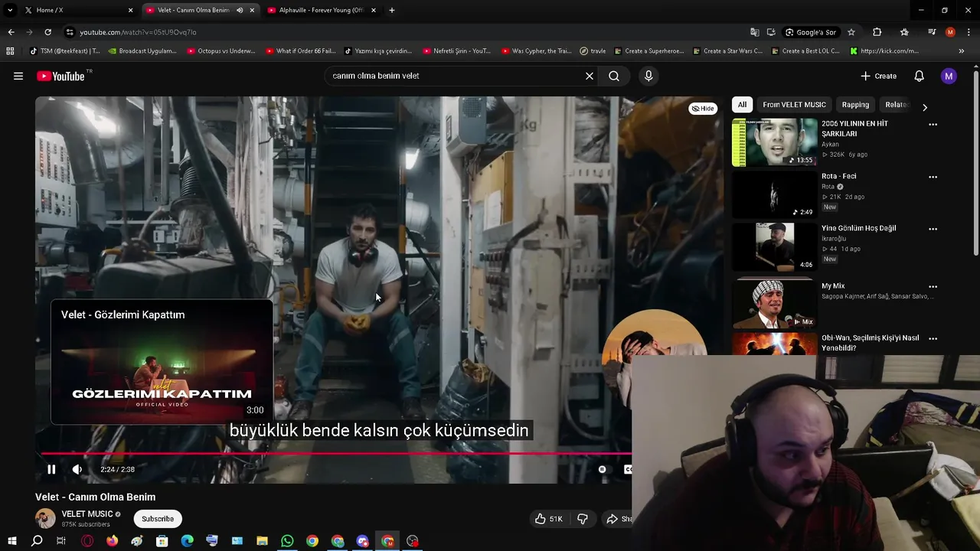Viewport: 980px width, 551px height.
Task: Open options menu for My Mix
Action: (933, 287)
